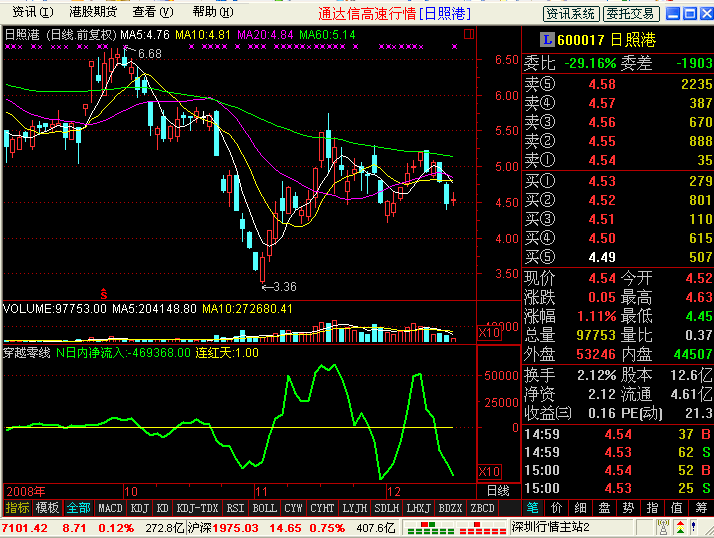Image resolution: width=714 pixels, height=538 pixels.
Task: Switch to the LHXJ indicator
Action: click(x=418, y=508)
